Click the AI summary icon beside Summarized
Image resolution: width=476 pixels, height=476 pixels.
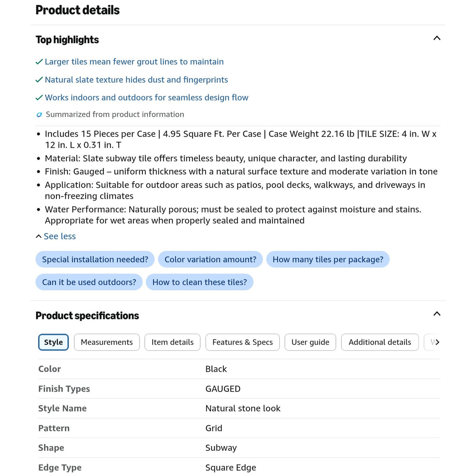(39, 115)
